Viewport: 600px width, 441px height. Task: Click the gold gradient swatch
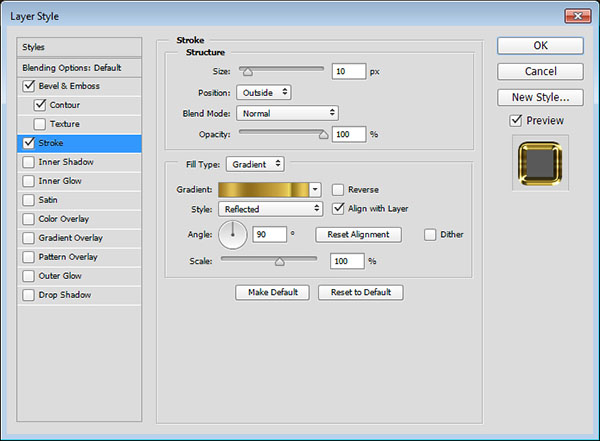(x=264, y=188)
